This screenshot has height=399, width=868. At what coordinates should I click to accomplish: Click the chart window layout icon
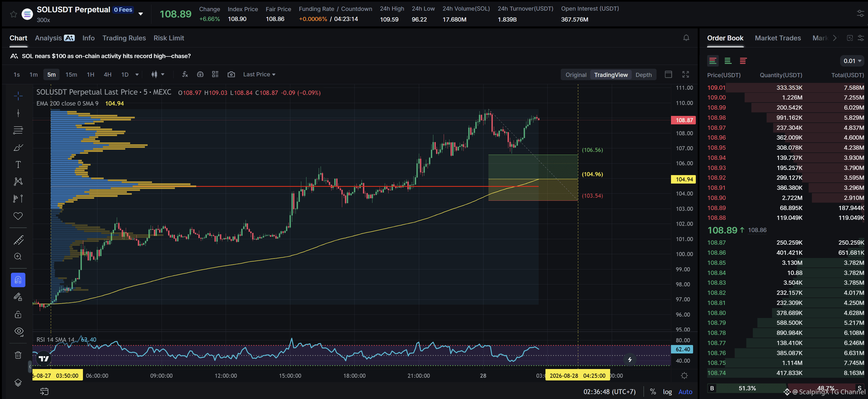(x=669, y=74)
